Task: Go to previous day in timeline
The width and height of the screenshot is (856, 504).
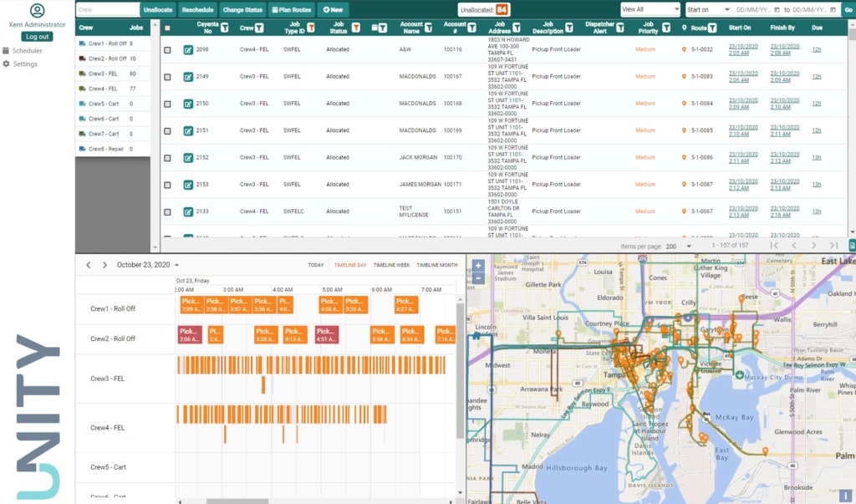Action: tap(89, 265)
